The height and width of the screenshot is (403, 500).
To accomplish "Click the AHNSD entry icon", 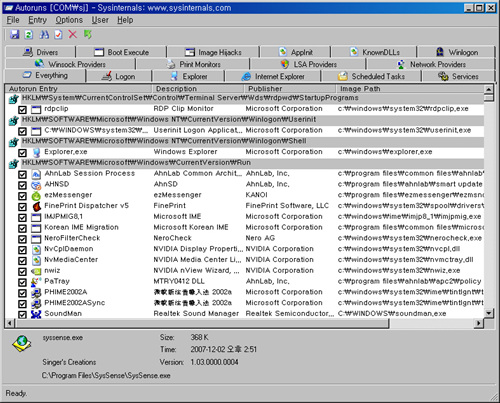I will (x=36, y=185).
